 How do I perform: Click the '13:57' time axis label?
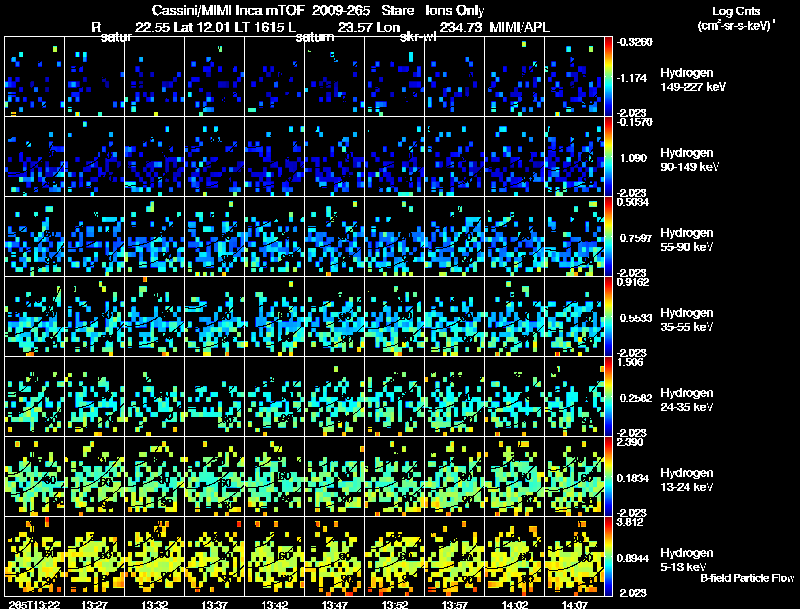pos(455,604)
